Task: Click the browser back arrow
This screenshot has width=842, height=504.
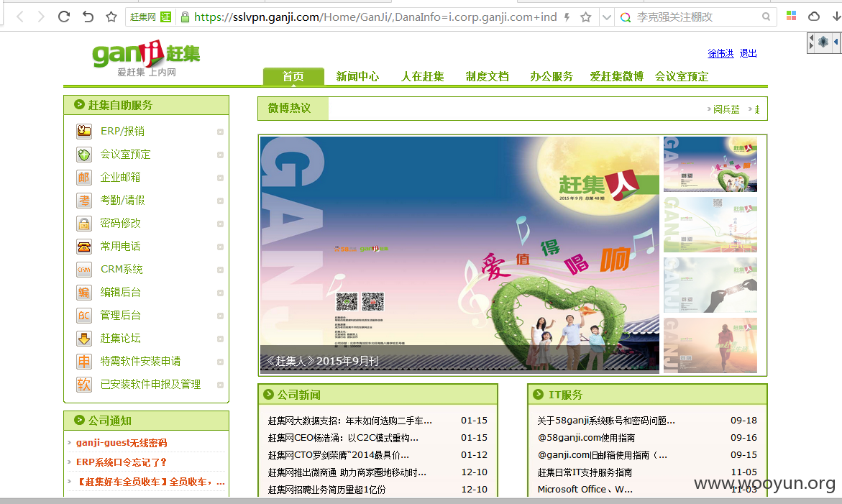Action: point(20,17)
